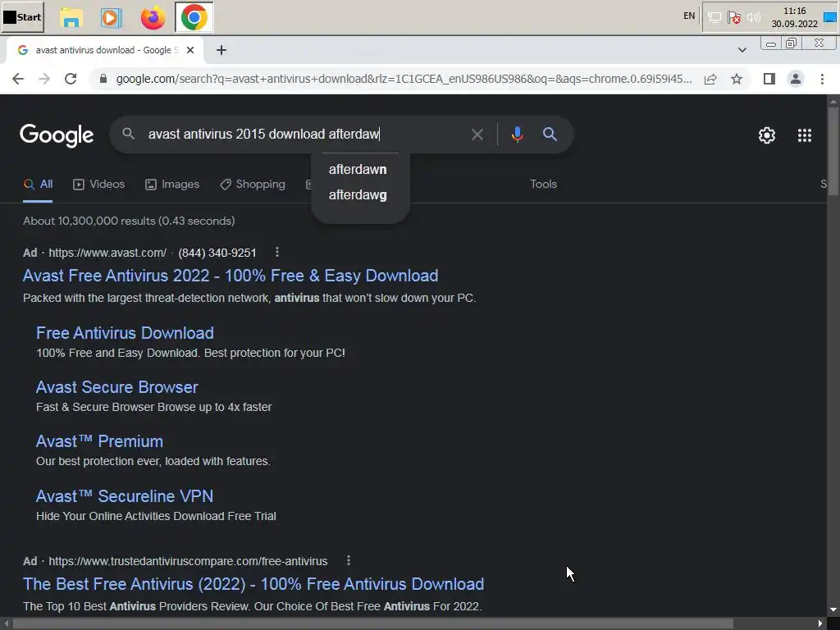Click the scroll up arrow
The image size is (840, 630).
pyautogui.click(x=833, y=101)
